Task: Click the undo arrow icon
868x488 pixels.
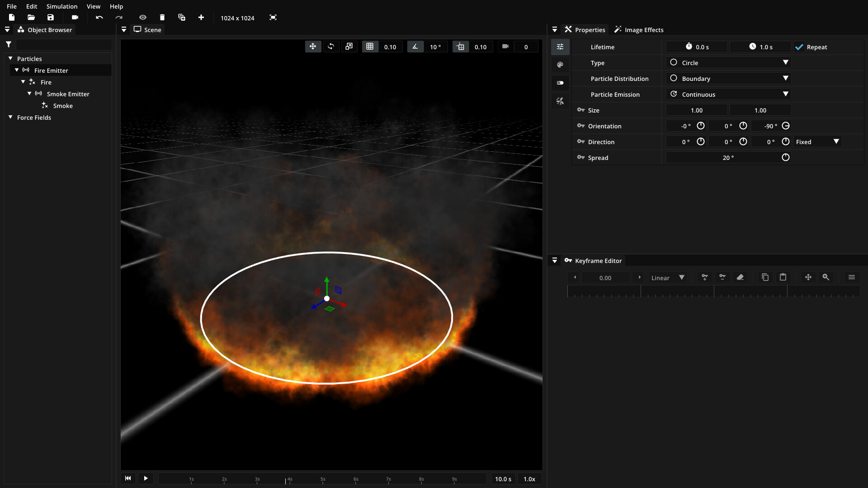Action: pos(99,18)
